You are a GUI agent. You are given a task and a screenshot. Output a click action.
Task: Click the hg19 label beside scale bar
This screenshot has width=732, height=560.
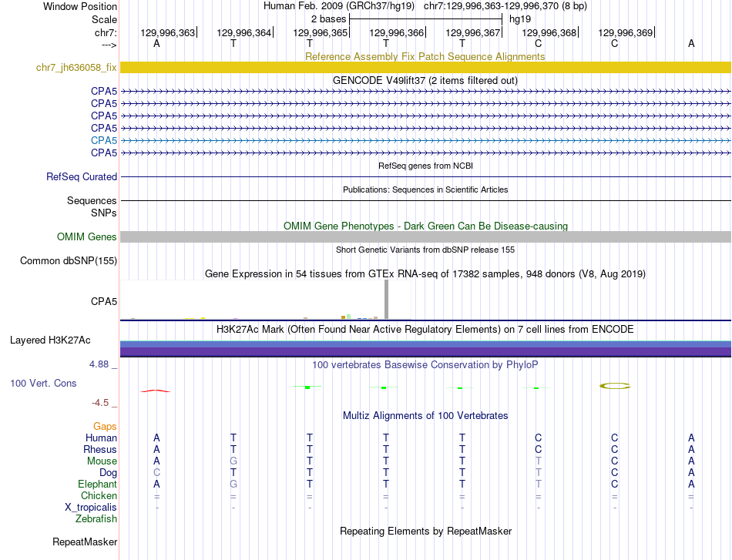pyautogui.click(x=520, y=19)
